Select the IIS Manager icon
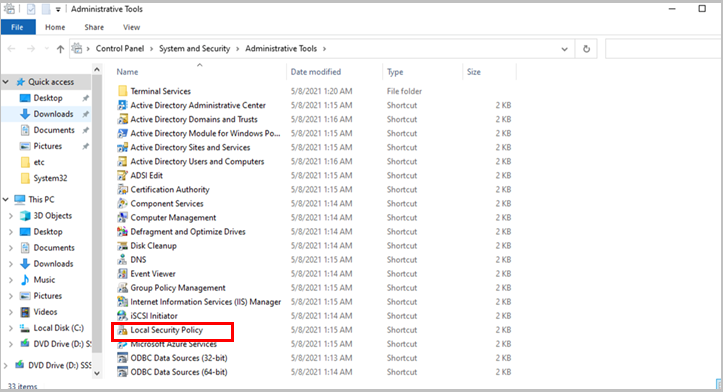The height and width of the screenshot is (392, 723). [122, 302]
